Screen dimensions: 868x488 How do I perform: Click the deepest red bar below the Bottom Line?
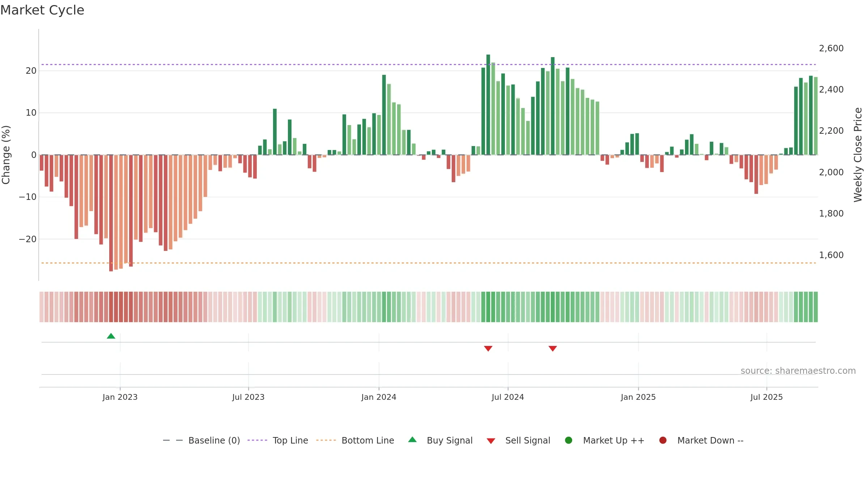[111, 213]
